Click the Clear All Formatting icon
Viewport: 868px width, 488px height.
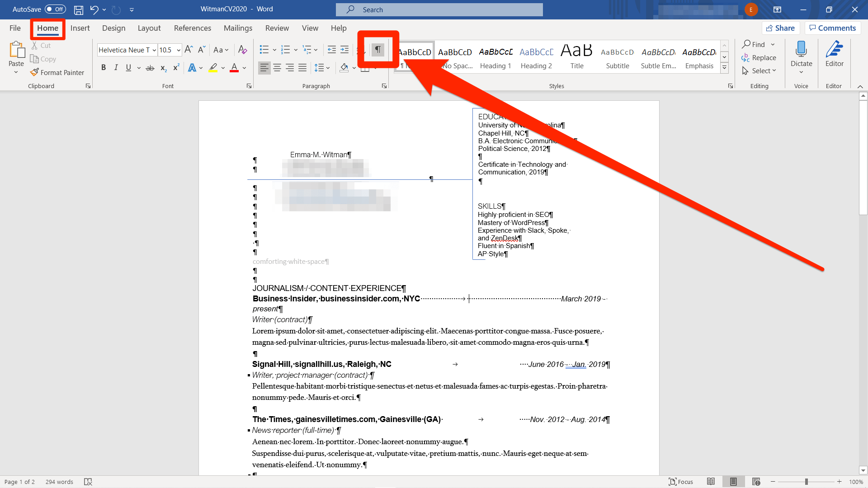point(242,50)
